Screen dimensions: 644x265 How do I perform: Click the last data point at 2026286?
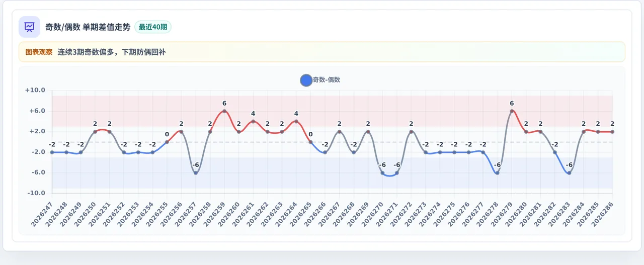pyautogui.click(x=612, y=132)
